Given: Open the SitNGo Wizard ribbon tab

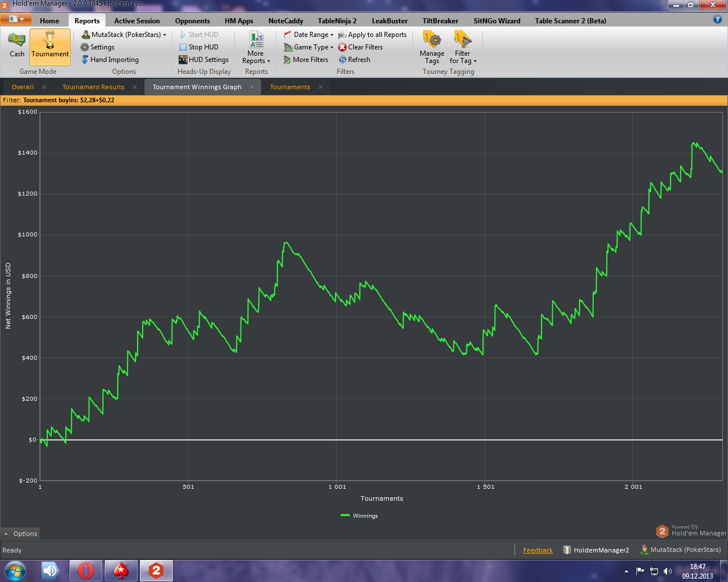Looking at the screenshot, I should [497, 21].
